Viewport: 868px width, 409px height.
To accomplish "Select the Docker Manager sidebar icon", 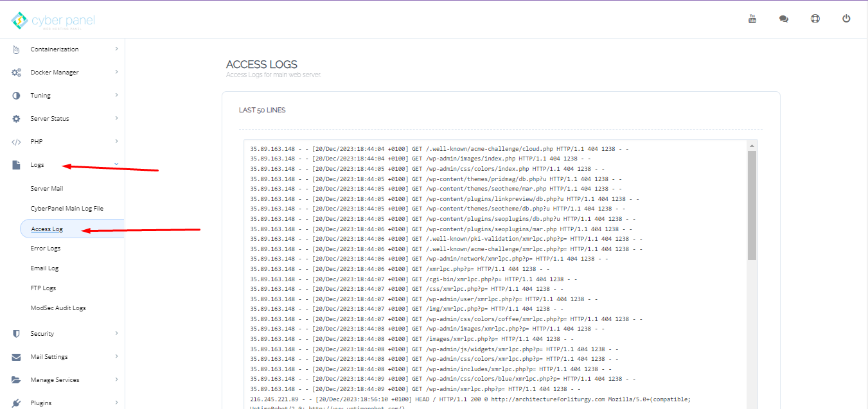I will pos(15,72).
